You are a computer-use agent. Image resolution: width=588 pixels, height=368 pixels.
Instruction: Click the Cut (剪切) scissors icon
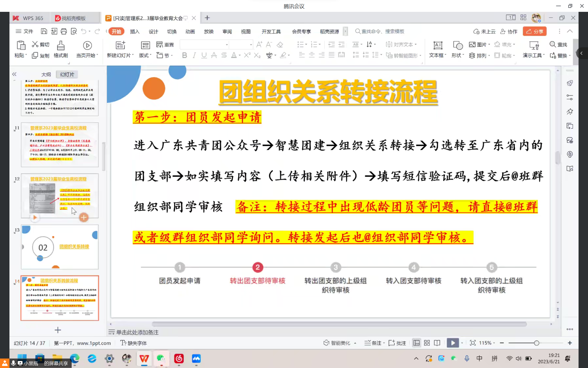(35, 44)
